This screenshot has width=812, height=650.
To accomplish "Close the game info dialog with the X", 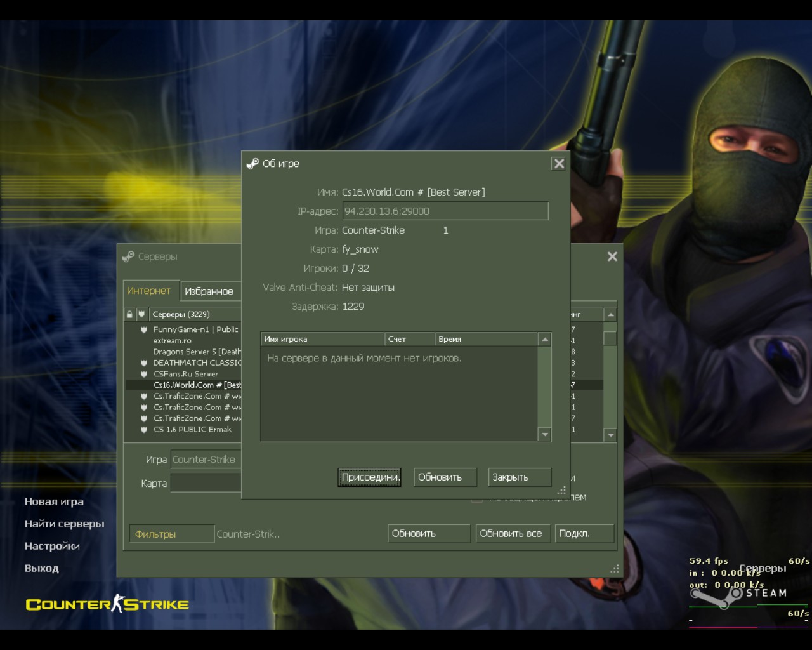I will (558, 164).
